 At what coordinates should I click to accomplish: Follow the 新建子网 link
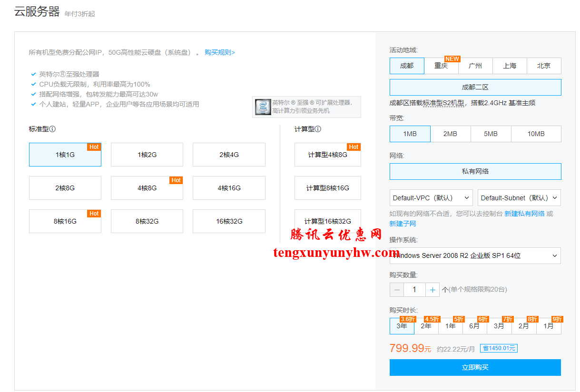click(403, 224)
